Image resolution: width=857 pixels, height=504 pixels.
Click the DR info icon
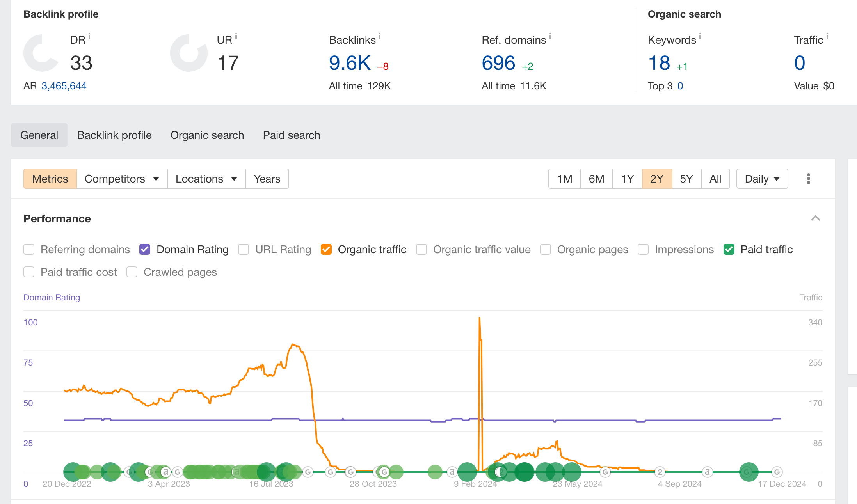click(x=89, y=36)
